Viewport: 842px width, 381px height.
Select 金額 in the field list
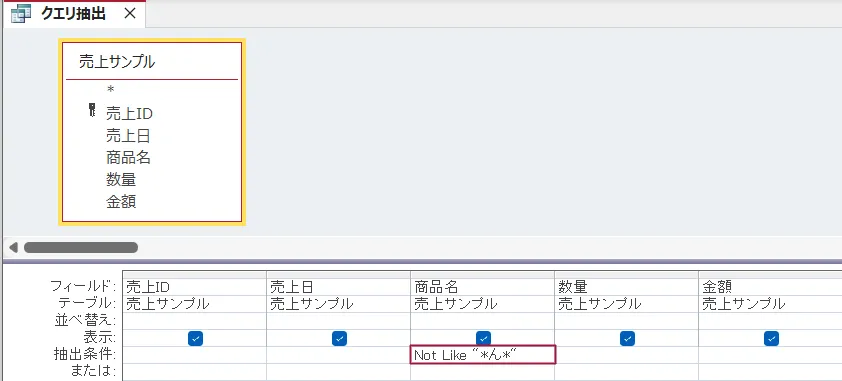121,201
